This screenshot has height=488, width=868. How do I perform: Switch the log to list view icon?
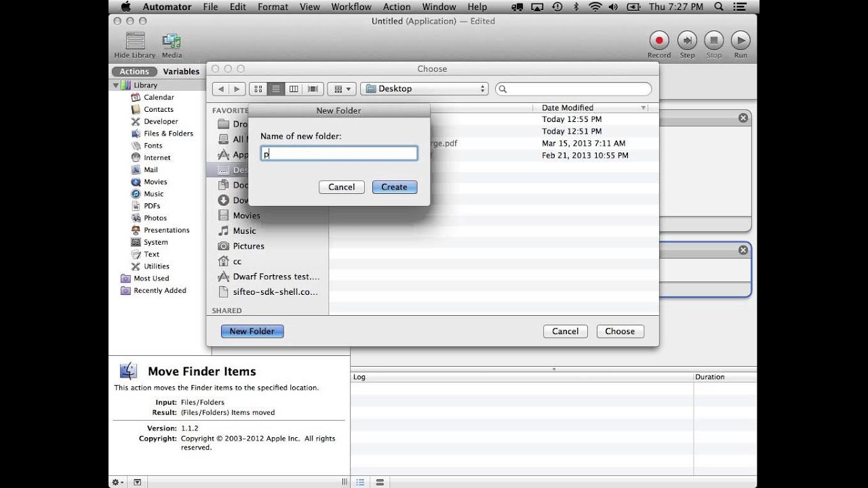[360, 482]
